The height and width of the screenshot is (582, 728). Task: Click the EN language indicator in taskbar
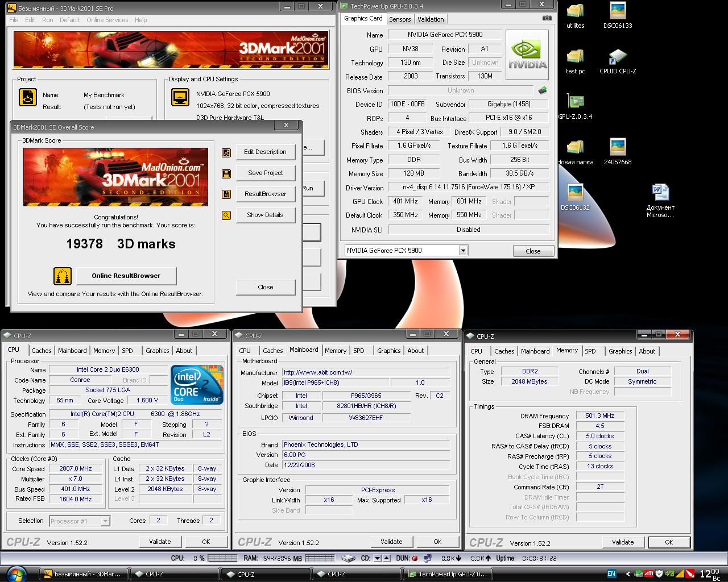coord(611,574)
